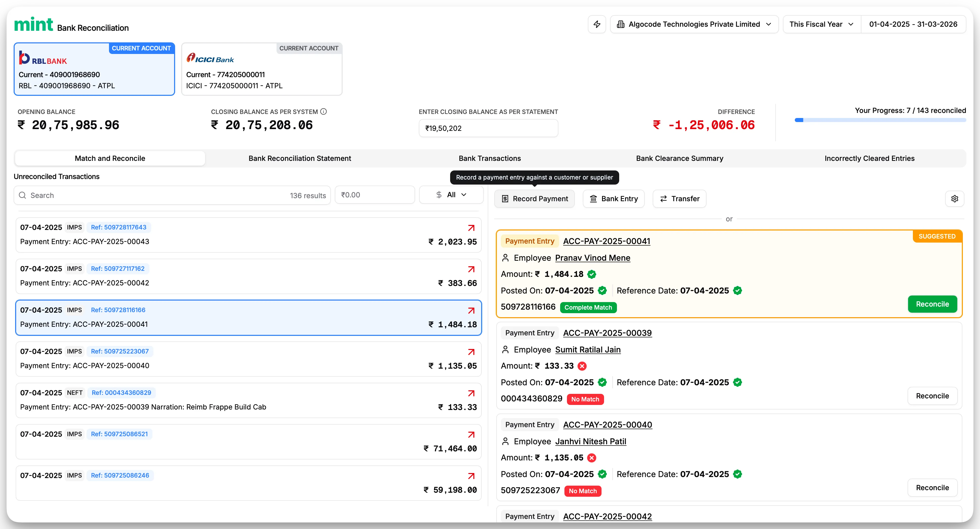Screen dimensions: 980x529
Task: Open the Algocode Technologies company dropdown
Action: coord(694,24)
